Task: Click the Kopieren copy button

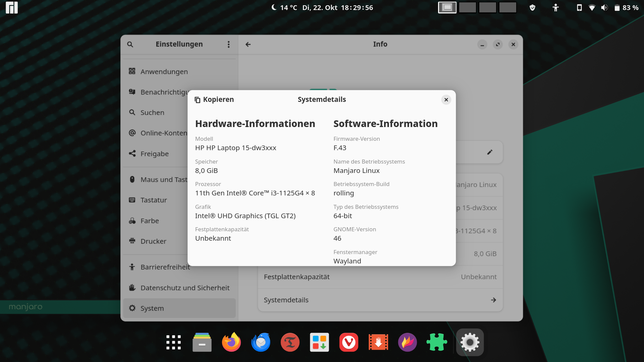Action: tap(214, 100)
